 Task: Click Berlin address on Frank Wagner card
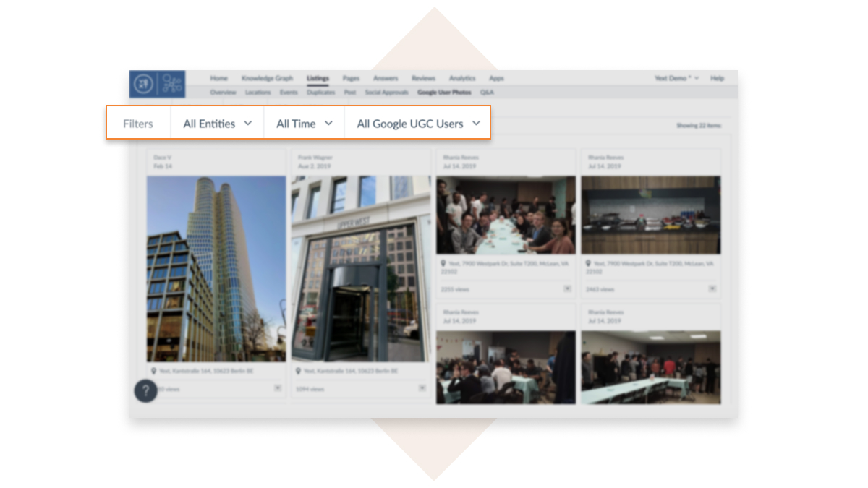pos(351,371)
